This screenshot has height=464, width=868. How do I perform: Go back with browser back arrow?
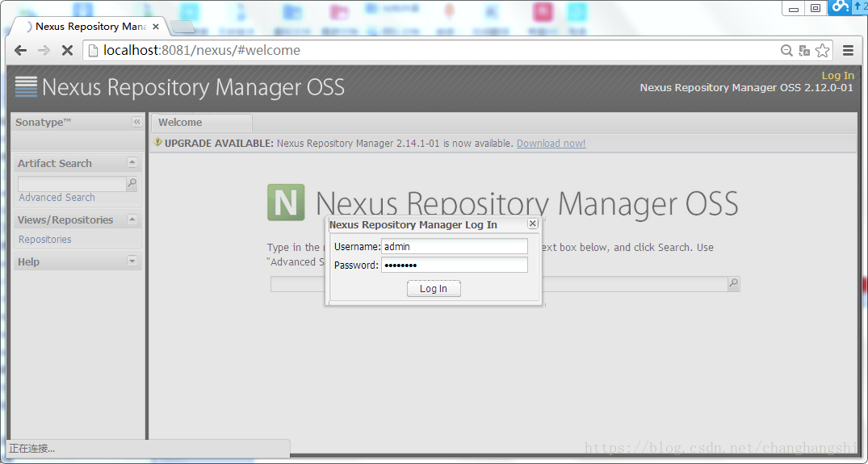pyautogui.click(x=20, y=50)
